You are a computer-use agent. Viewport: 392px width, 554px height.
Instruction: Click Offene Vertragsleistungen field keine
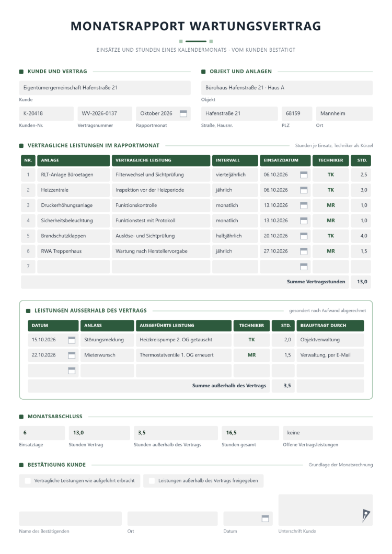tap(328, 433)
